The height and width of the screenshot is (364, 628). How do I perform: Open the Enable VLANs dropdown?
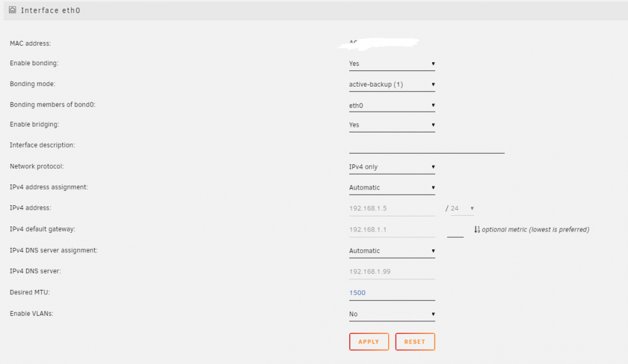(x=392, y=314)
